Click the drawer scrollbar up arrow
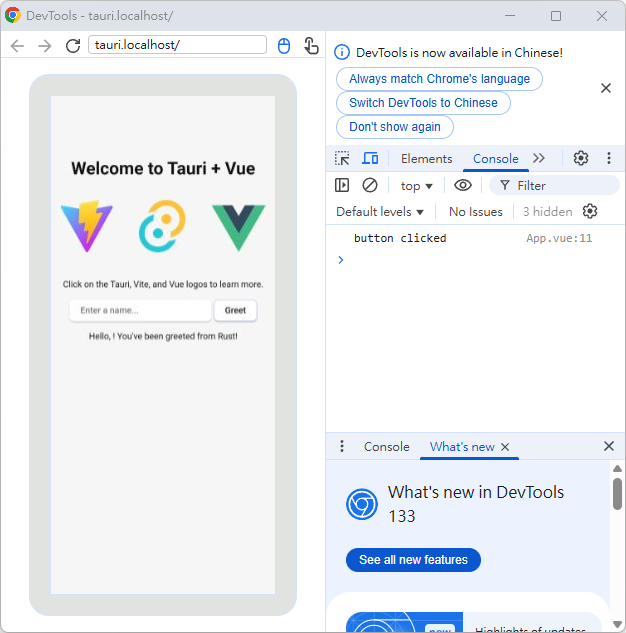Viewport: 626px width, 633px height. pos(617,468)
